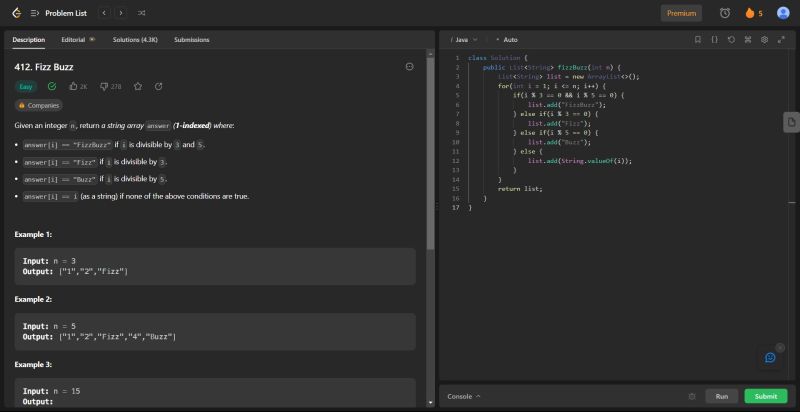The height and width of the screenshot is (412, 800).
Task: Toggle the like thumbs-up on problem
Action: tap(74, 87)
